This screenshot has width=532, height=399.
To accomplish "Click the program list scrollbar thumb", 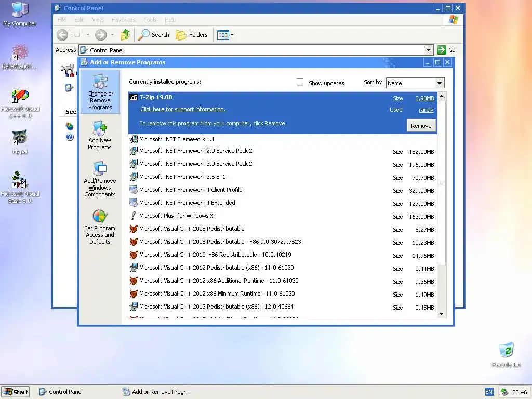I will [442, 183].
